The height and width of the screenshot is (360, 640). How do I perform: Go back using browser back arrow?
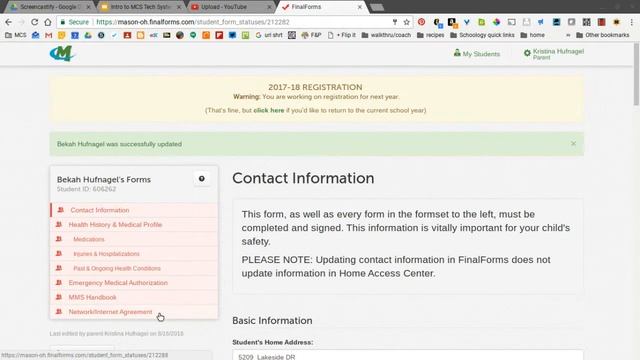pos(9,22)
